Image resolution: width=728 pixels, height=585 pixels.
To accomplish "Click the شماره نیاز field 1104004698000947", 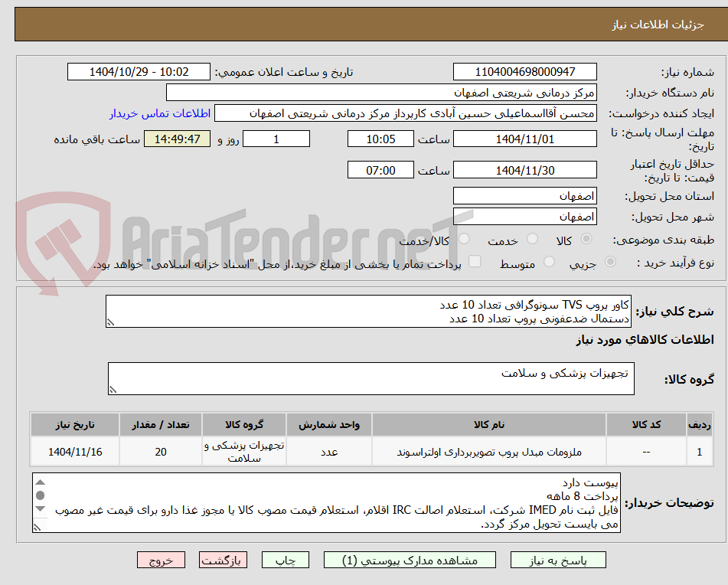I will tap(524, 72).
